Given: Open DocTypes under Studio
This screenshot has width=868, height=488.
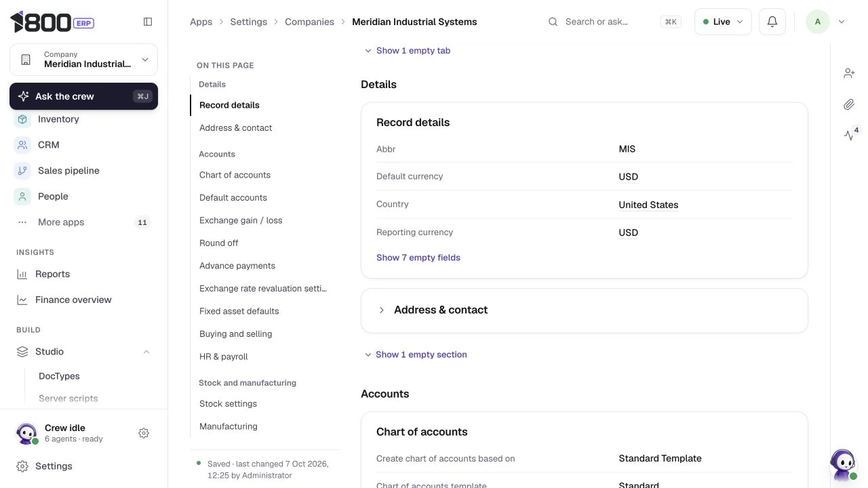Looking at the screenshot, I should [x=59, y=376].
